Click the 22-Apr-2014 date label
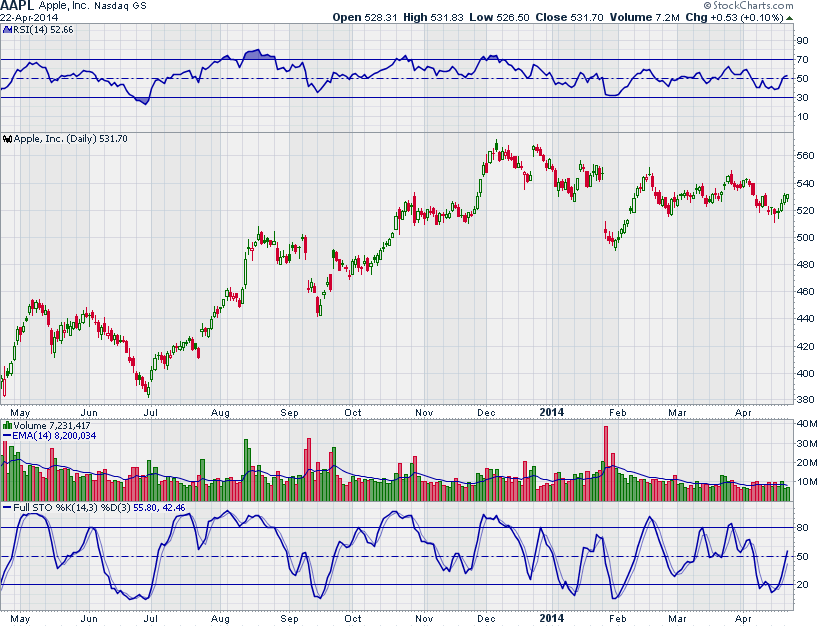 click(x=29, y=17)
